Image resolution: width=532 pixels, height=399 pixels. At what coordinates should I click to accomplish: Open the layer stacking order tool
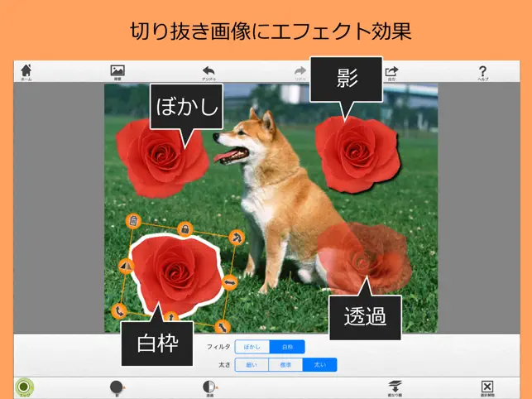click(395, 387)
